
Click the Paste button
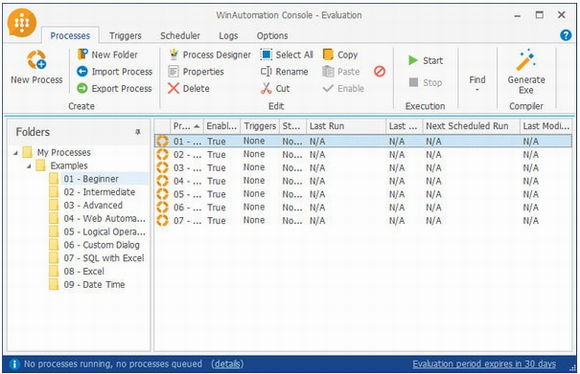(341, 71)
